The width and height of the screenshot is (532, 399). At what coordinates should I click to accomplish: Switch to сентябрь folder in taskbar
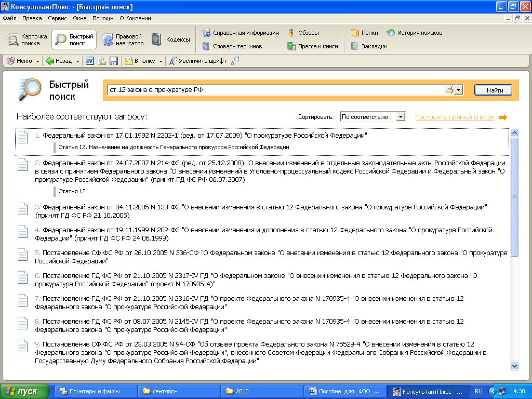click(179, 392)
